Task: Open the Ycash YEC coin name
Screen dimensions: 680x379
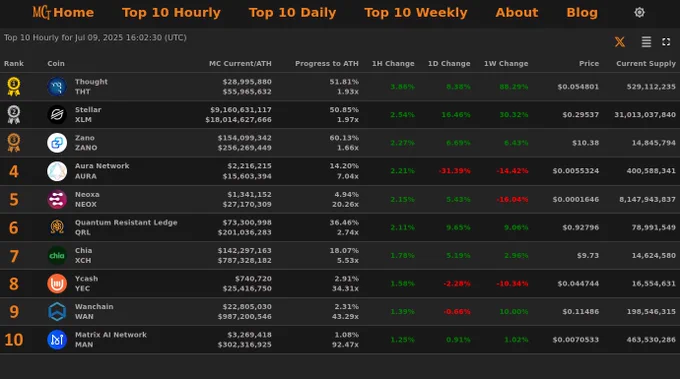Action: [x=86, y=283]
